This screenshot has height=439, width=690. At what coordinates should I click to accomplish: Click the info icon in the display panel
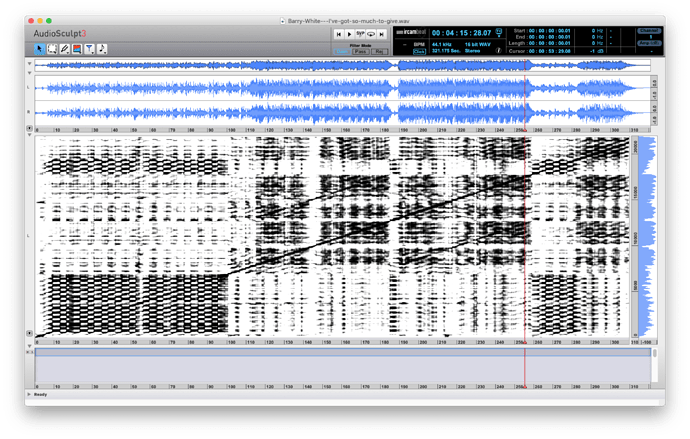tap(499, 51)
